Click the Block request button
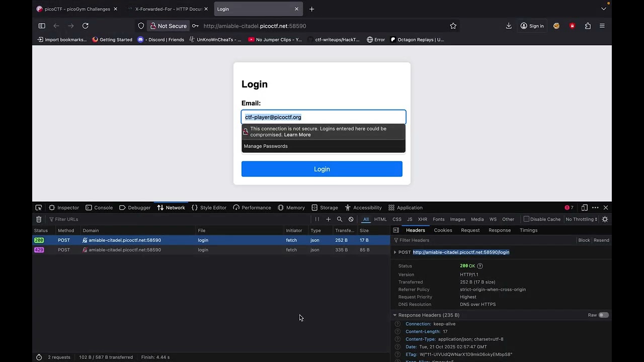This screenshot has width=644, height=362. [584, 240]
